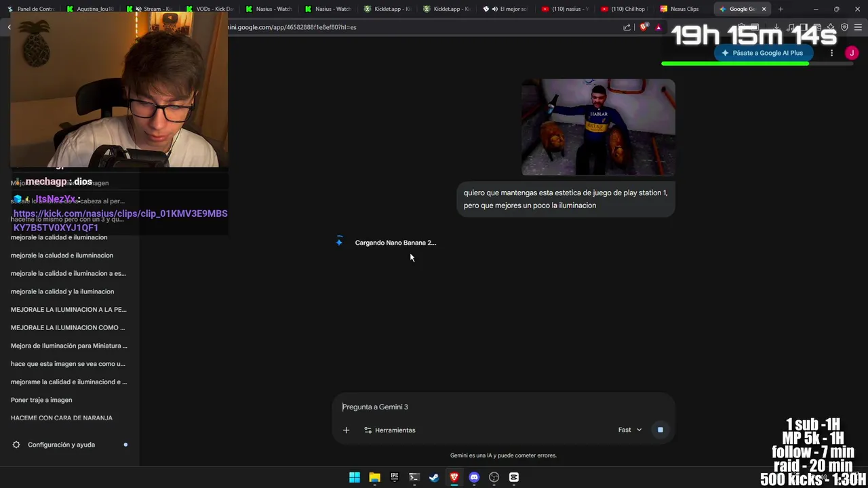Open chat 'mejorale la calidad e iluminacion'

pyautogui.click(x=59, y=237)
